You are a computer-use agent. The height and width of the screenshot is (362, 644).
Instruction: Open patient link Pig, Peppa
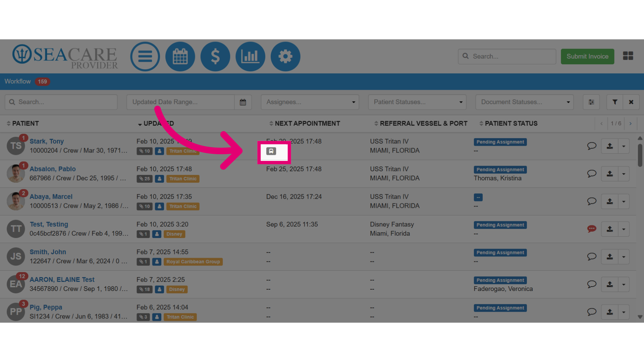[x=46, y=307]
